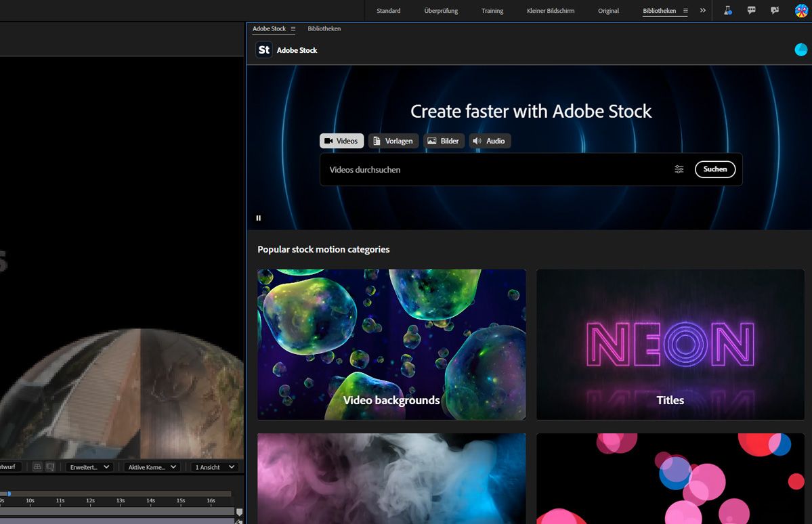Image resolution: width=812 pixels, height=524 pixels.
Task: Select the Vorlagen search type
Action: [x=393, y=141]
